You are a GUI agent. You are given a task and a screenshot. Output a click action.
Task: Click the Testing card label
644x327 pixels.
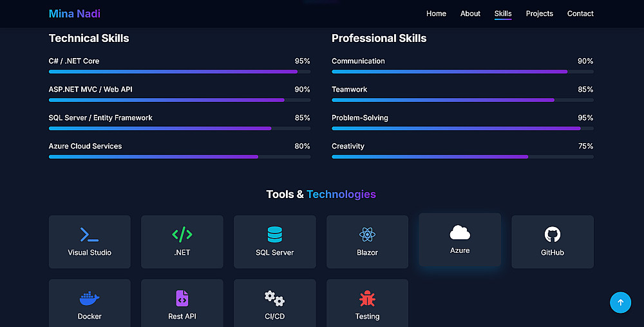(x=367, y=316)
